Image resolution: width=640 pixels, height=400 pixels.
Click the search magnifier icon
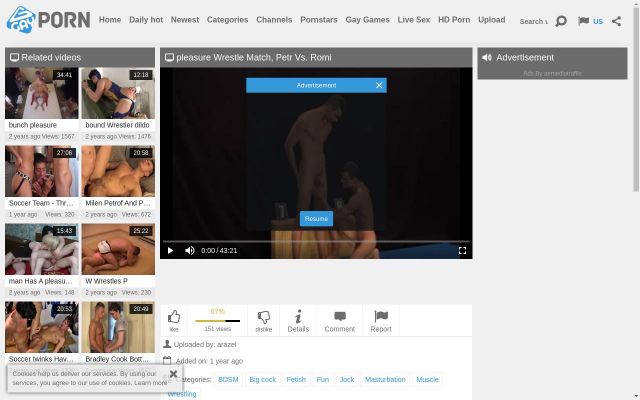(560, 20)
